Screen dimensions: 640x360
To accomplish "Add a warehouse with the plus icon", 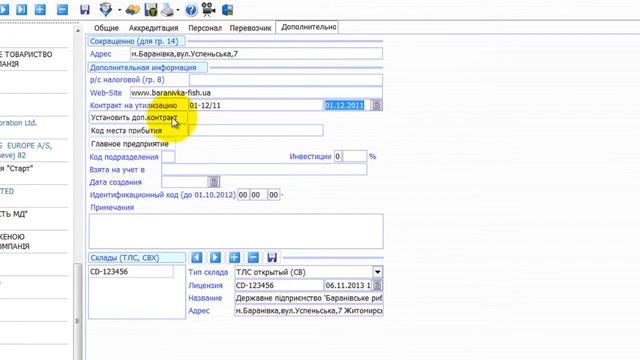I will (234, 258).
